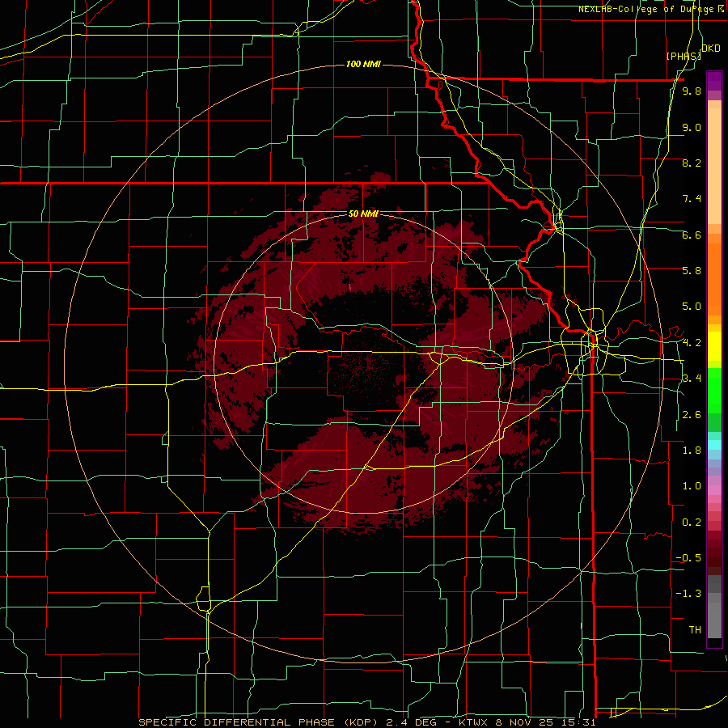The height and width of the screenshot is (728, 728).
Task: Click the -0.5 value on the color scale
Action: tap(688, 558)
